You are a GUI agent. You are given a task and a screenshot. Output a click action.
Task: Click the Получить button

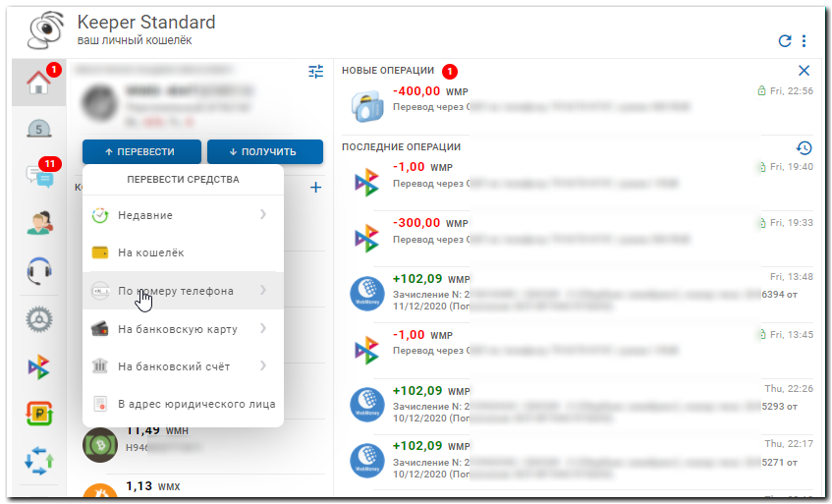pyautogui.click(x=264, y=151)
